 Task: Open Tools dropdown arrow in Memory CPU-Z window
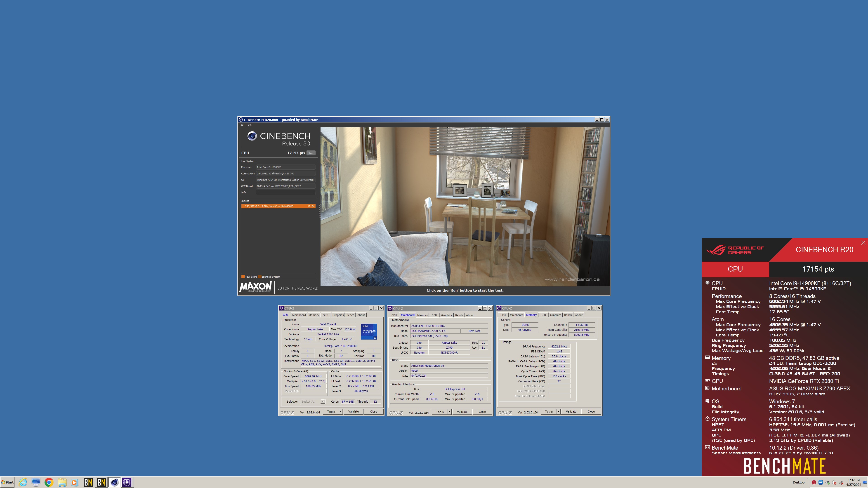[558, 412]
